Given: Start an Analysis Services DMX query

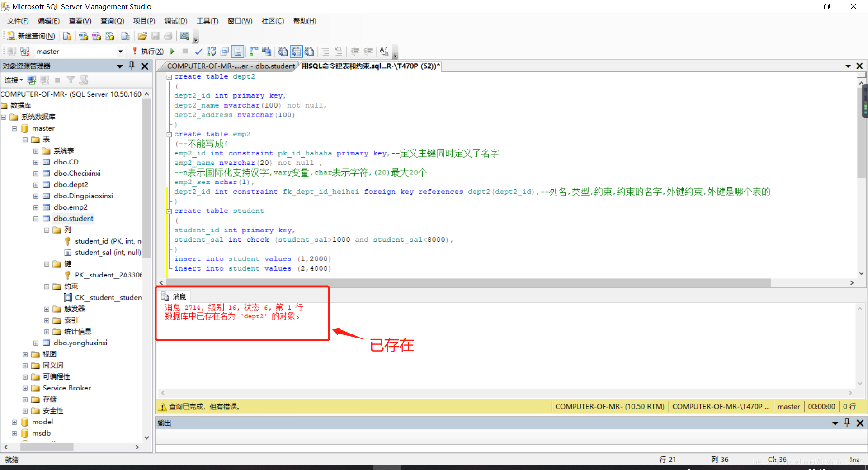Looking at the screenshot, I should point(96,36).
